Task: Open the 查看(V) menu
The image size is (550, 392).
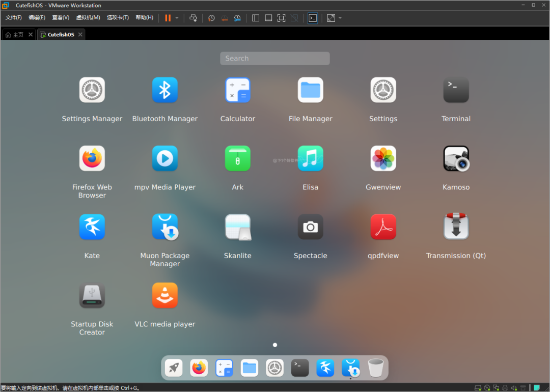Action: [61, 17]
